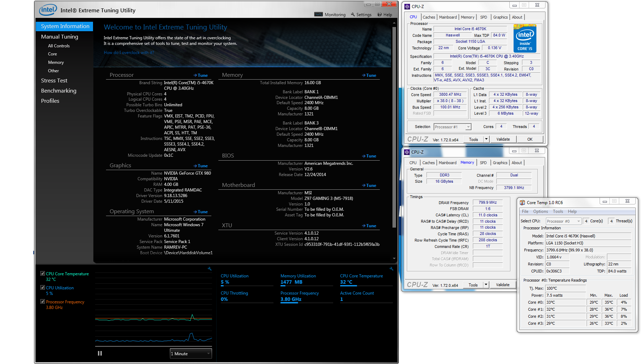Toggle the CPU Utilization graph checkbox
The height and width of the screenshot is (364, 641).
(x=43, y=288)
